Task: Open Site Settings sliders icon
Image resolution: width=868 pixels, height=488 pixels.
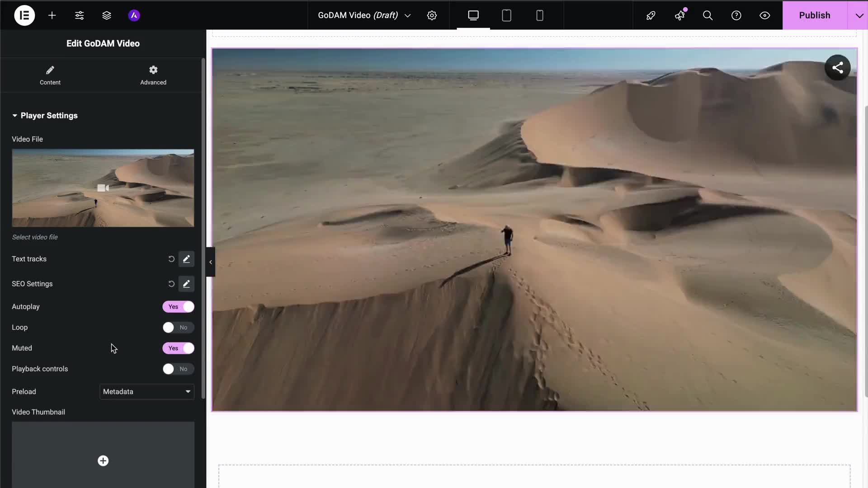Action: pyautogui.click(x=79, y=15)
